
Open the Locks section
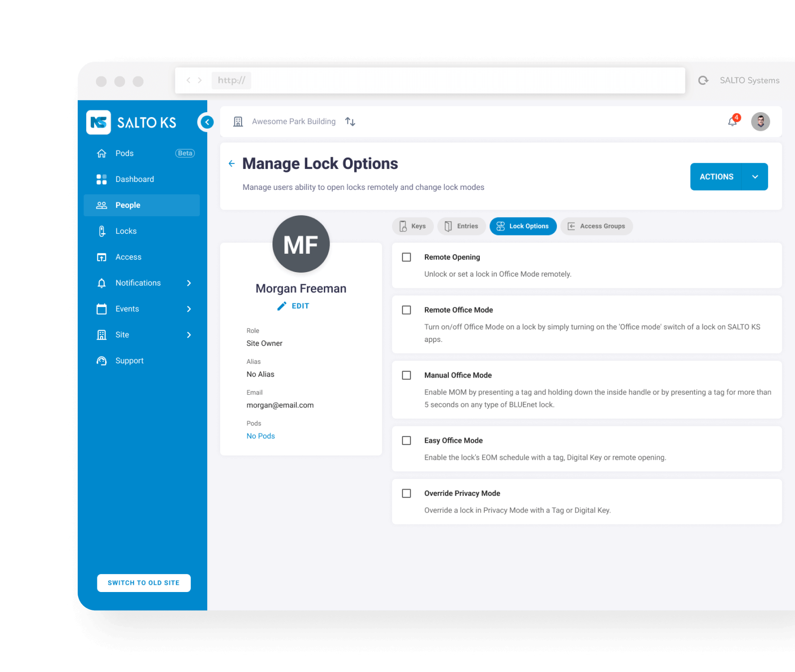point(126,231)
